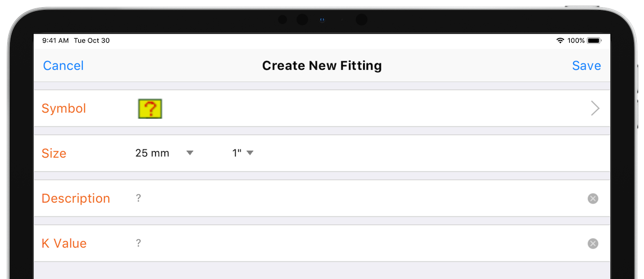Expand the 1" size dropdown arrow
The image size is (644, 279).
coord(250,153)
